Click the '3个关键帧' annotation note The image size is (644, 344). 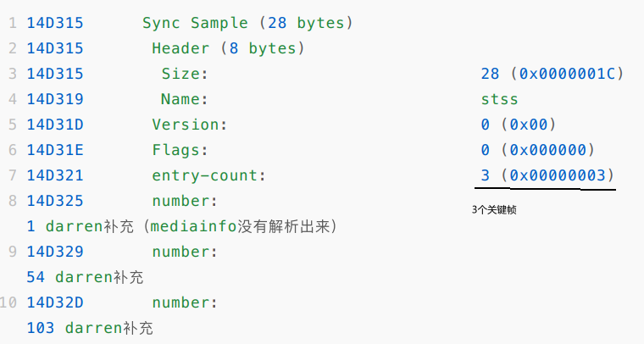click(x=494, y=208)
